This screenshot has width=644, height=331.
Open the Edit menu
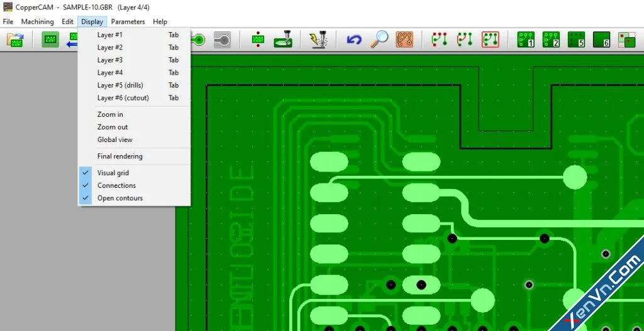coord(67,21)
